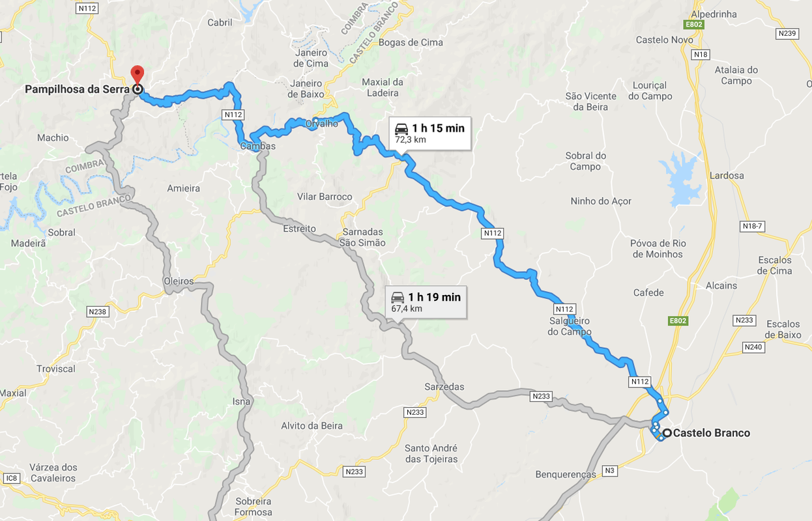Click the IC8 road shield

11,479
